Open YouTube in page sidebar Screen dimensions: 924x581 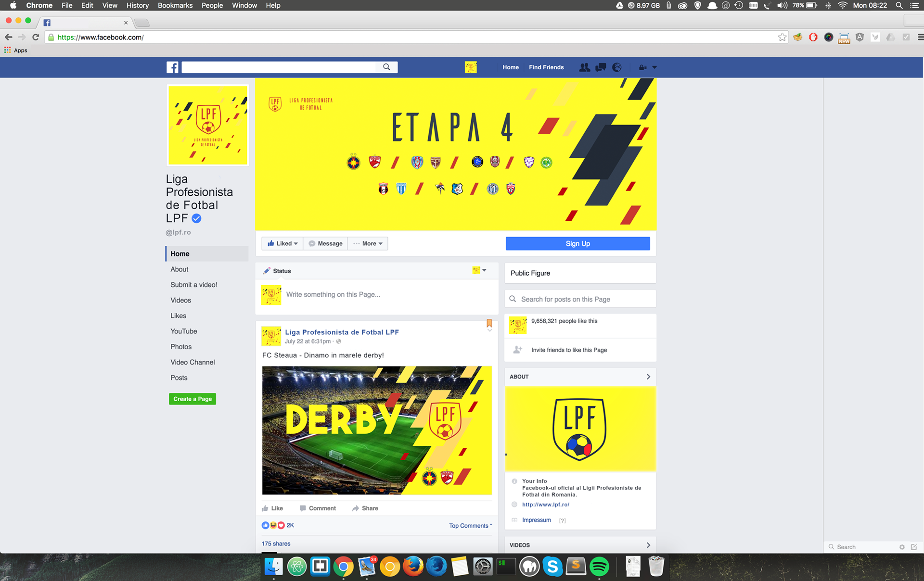(183, 331)
